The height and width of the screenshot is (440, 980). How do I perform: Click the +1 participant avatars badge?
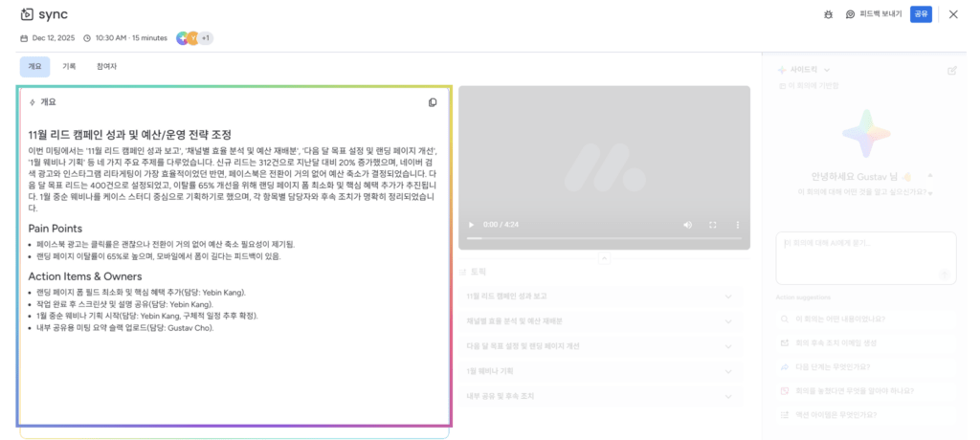pos(205,38)
